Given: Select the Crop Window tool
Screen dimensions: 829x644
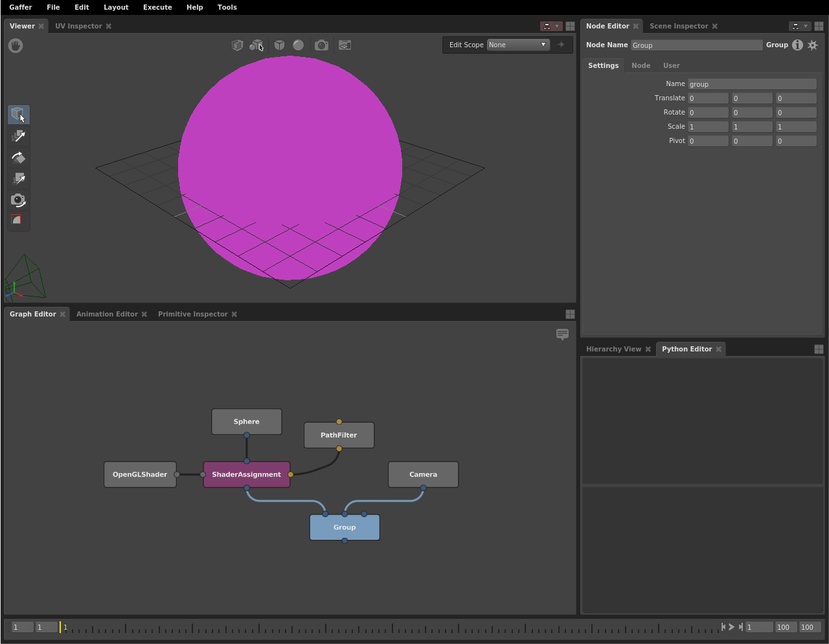Looking at the screenshot, I should [18, 220].
